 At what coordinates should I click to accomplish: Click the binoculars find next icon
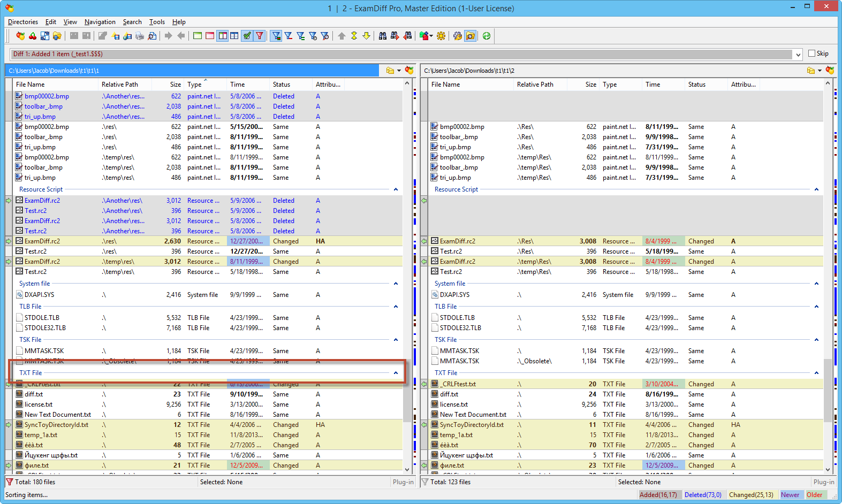point(395,36)
